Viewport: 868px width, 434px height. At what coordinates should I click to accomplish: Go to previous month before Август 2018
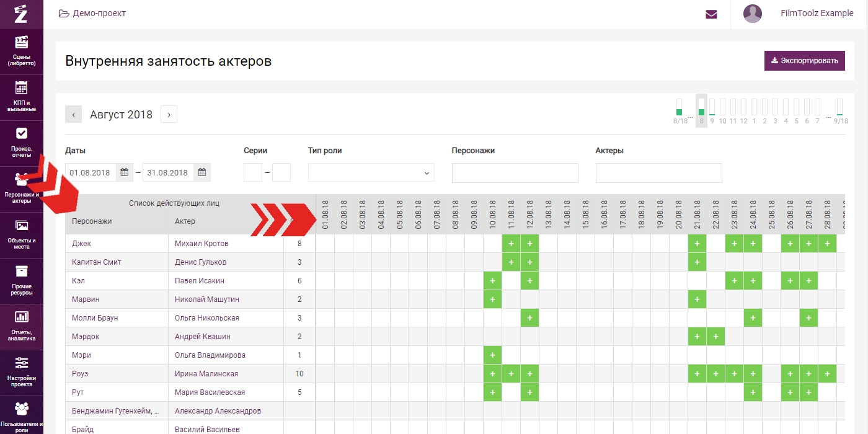pos(73,115)
